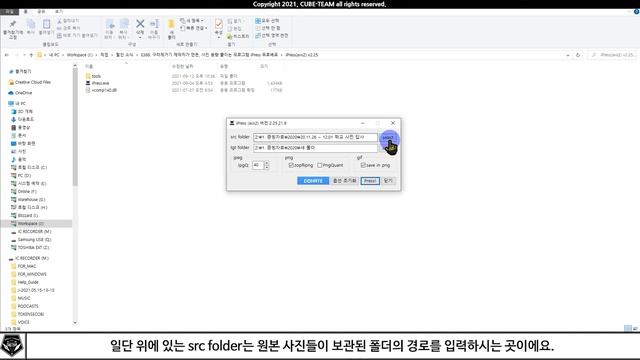Image resolution: width=640 pixels, height=360 pixels.
Task: Select OneDrive cloud icon in sidebar
Action: click(11, 93)
